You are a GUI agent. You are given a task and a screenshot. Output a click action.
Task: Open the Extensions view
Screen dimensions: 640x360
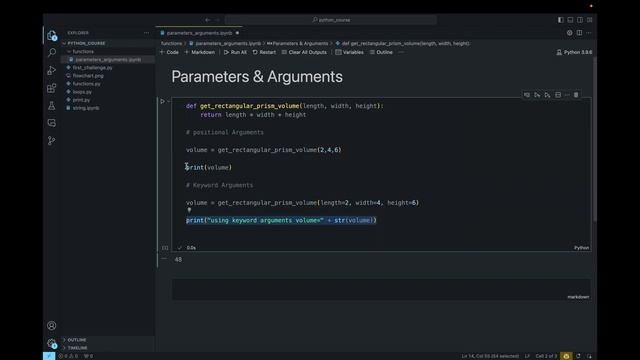51,88
